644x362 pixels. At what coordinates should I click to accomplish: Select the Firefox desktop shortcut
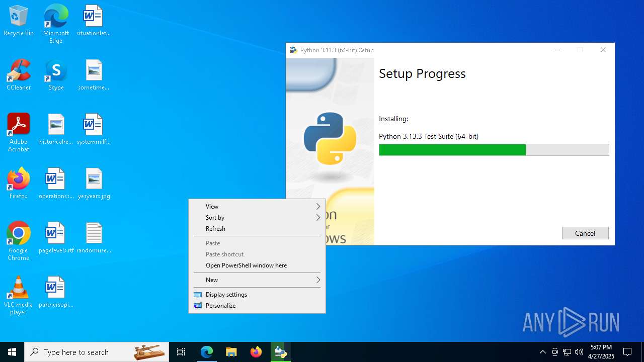(x=19, y=184)
